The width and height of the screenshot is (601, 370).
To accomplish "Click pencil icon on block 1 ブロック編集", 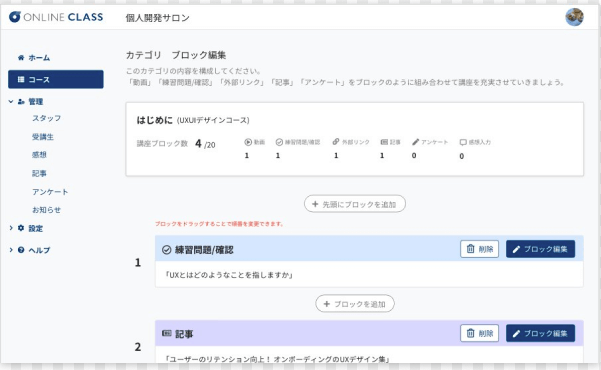I will (x=516, y=250).
